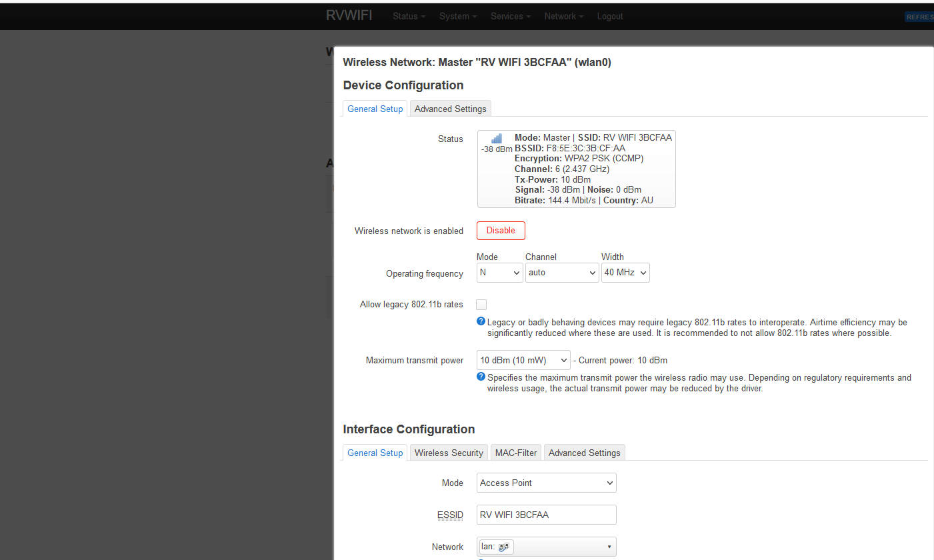Open the Wireless Security tab

pos(448,453)
